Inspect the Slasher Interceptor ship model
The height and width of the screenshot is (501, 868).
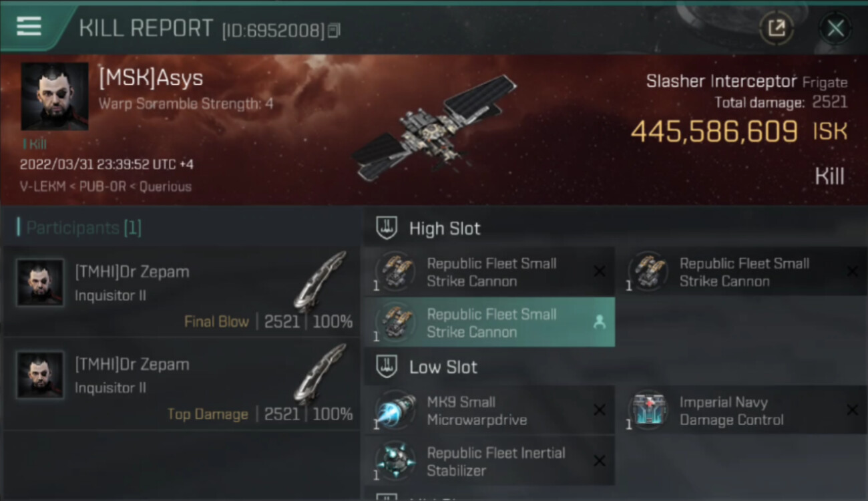point(435,128)
